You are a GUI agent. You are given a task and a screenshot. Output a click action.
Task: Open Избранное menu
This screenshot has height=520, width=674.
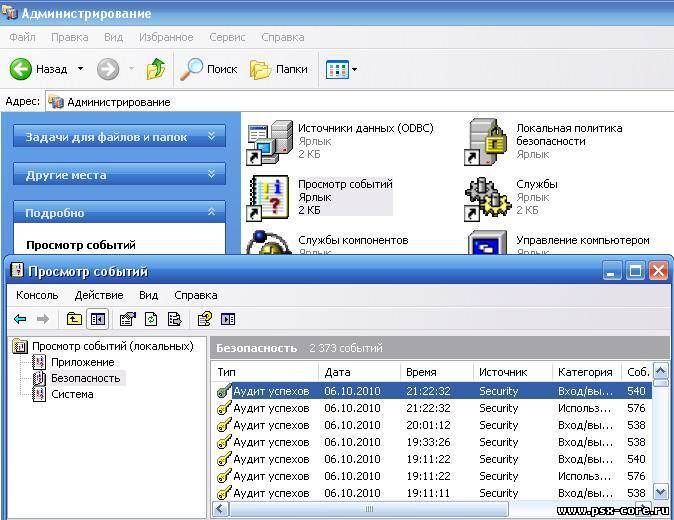166,37
